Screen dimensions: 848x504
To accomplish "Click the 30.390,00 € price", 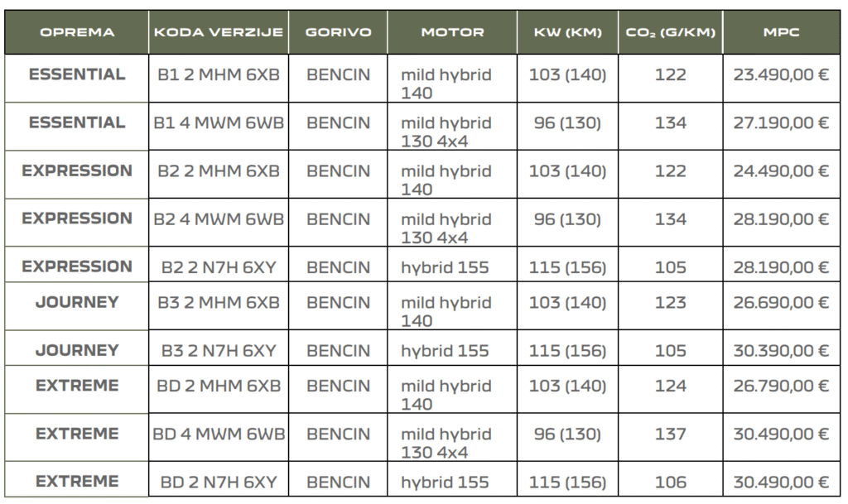I will tap(781, 350).
